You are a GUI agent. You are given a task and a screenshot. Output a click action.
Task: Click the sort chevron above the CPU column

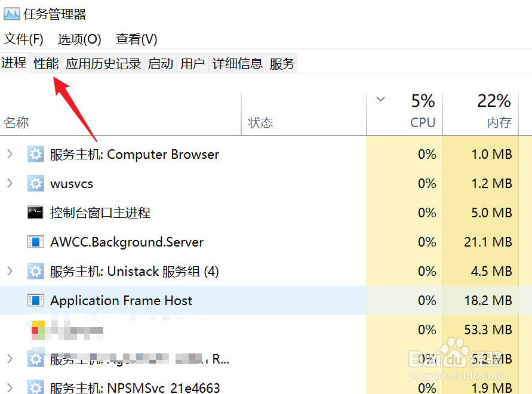tap(381, 99)
